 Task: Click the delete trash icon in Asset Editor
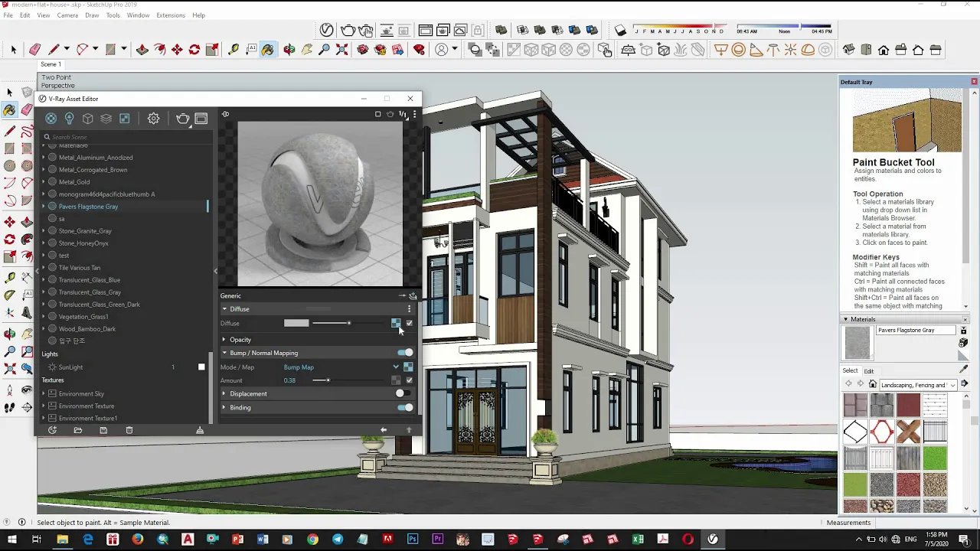click(129, 430)
